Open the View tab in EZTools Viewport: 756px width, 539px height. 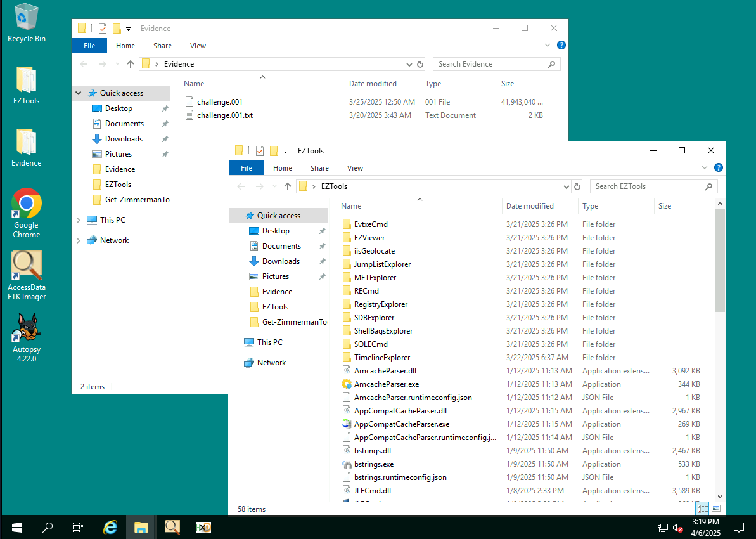click(x=355, y=168)
